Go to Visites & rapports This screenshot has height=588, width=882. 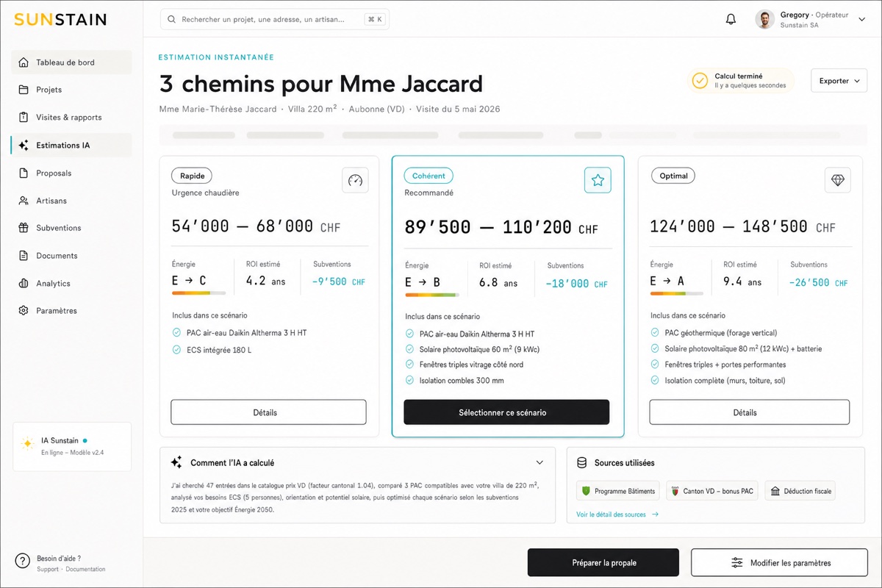click(71, 118)
